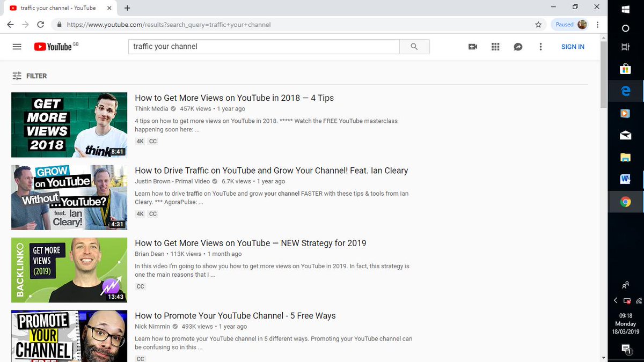Open People icon on taskbar
This screenshot has width=644, height=362.
click(625, 285)
